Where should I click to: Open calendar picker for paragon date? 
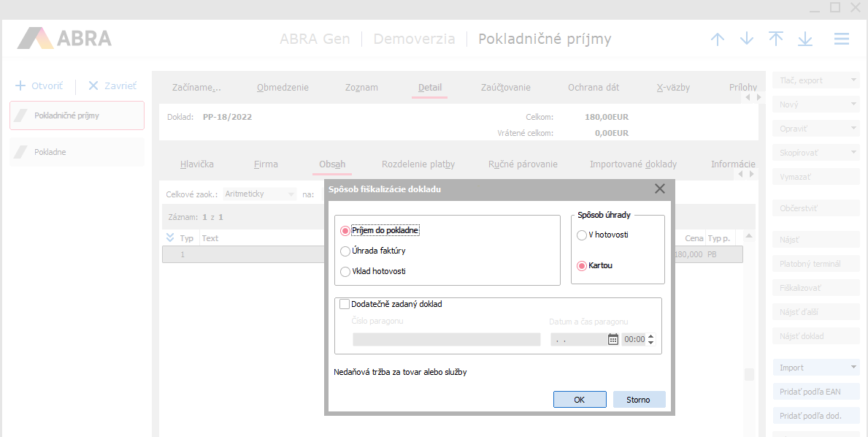pos(613,339)
